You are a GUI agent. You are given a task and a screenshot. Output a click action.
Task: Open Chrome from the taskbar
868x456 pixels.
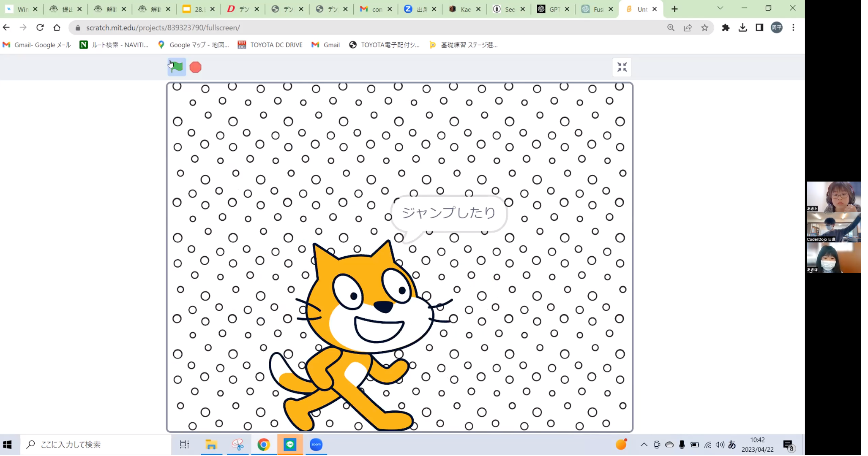[x=264, y=445]
